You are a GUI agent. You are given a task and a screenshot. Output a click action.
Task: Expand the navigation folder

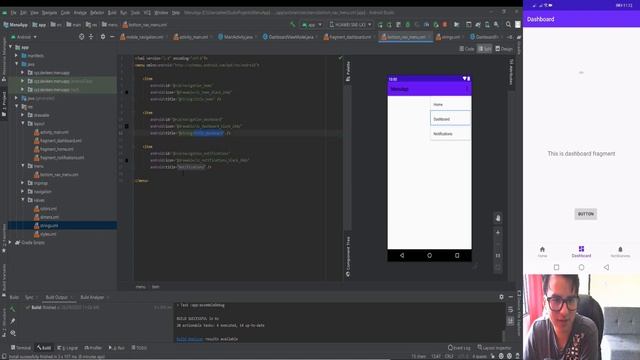[x=23, y=191]
